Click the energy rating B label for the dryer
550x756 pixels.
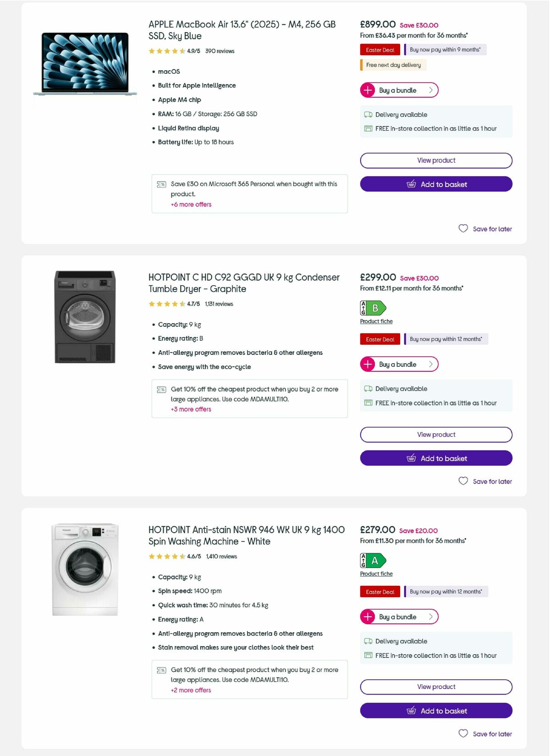(x=373, y=307)
